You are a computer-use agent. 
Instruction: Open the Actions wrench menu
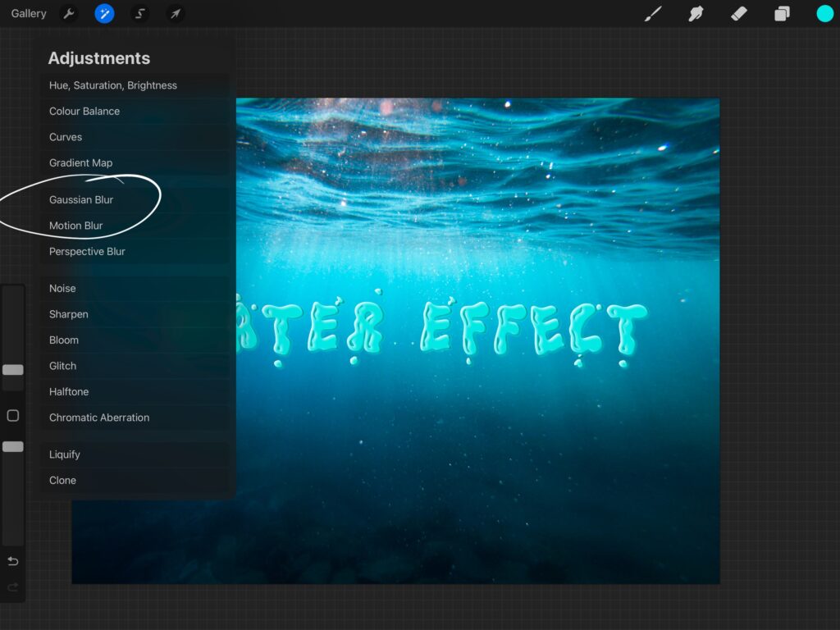tap(69, 14)
